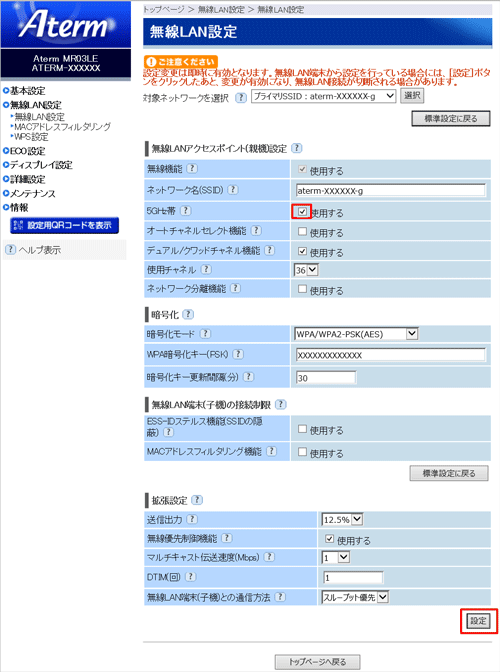Enable ESS-IDステルス機能 checkbox
Screen dimensions: 500x672
tap(302, 429)
